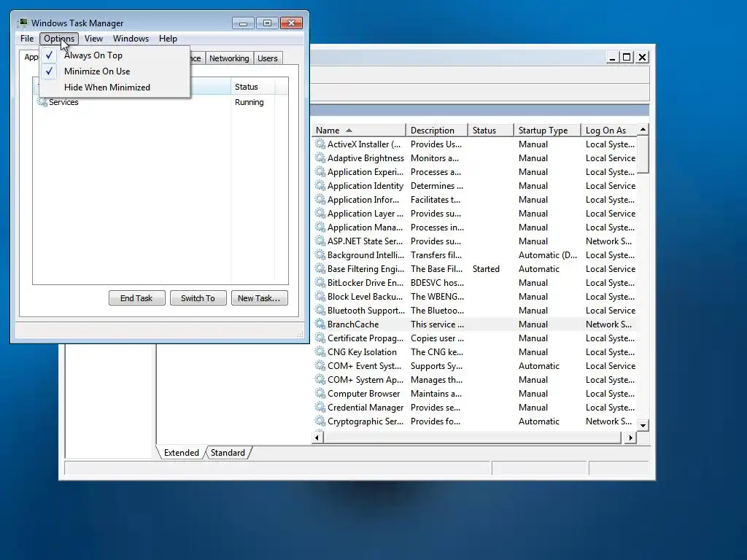Sort applications by Status column
Screen dimensions: 747x560
(252, 87)
